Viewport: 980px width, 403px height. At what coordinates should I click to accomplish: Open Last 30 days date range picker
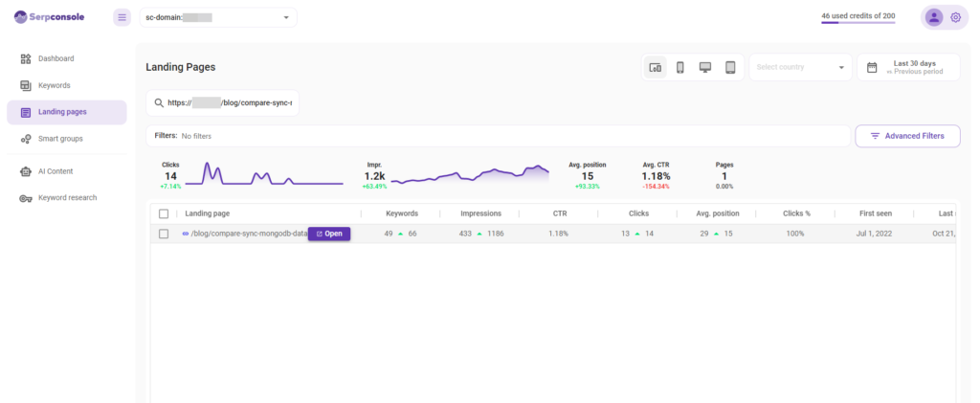pyautogui.click(x=908, y=67)
